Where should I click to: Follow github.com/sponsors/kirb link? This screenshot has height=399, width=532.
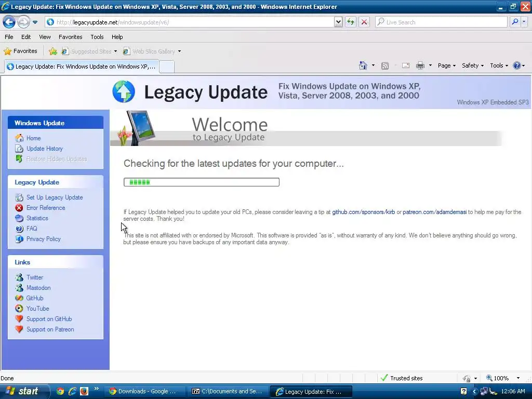point(363,212)
